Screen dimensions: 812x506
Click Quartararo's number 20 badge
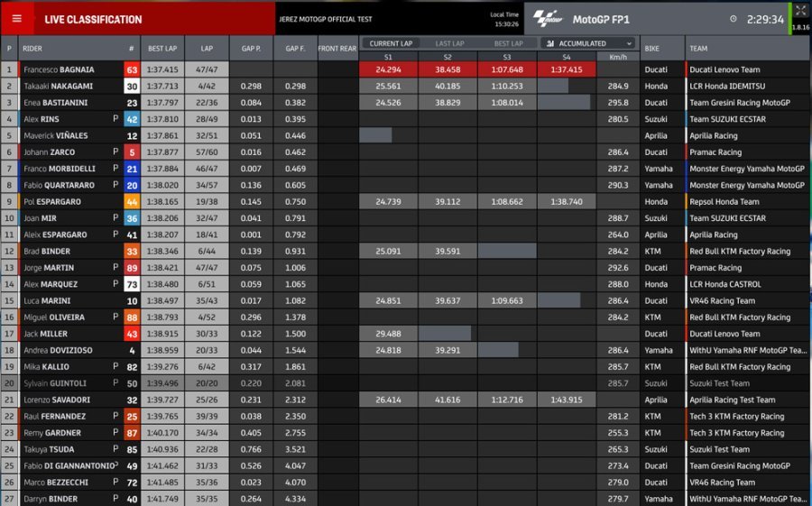132,185
